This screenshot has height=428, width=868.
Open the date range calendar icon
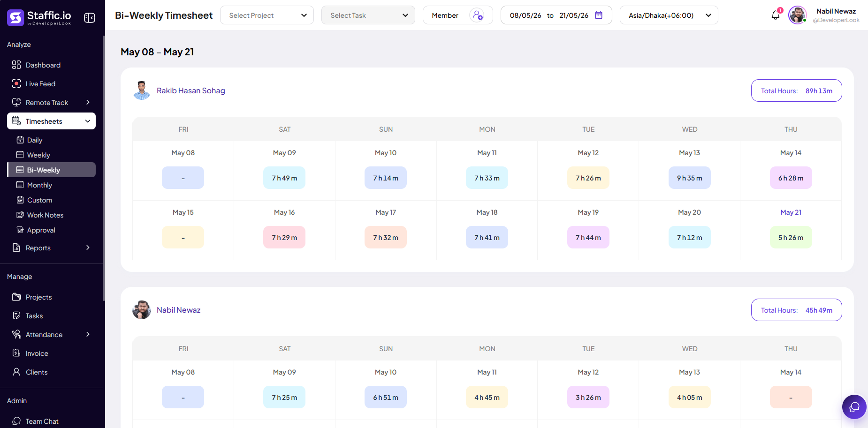coord(599,15)
